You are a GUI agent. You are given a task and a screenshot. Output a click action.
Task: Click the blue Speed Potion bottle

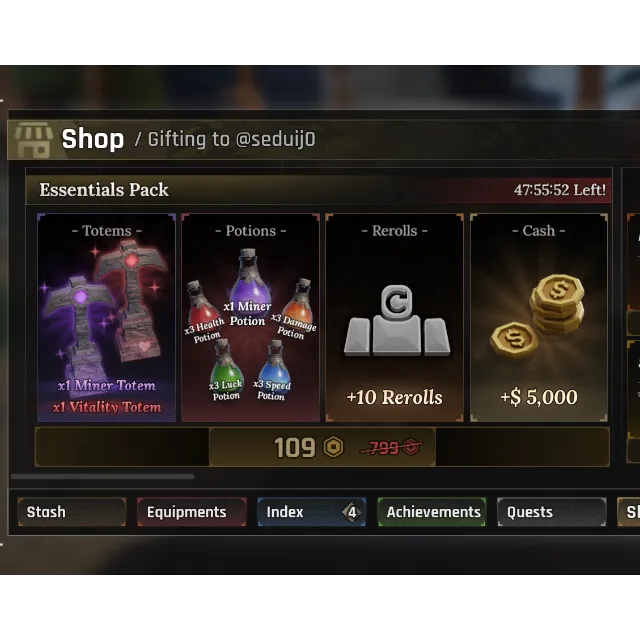coord(274,363)
